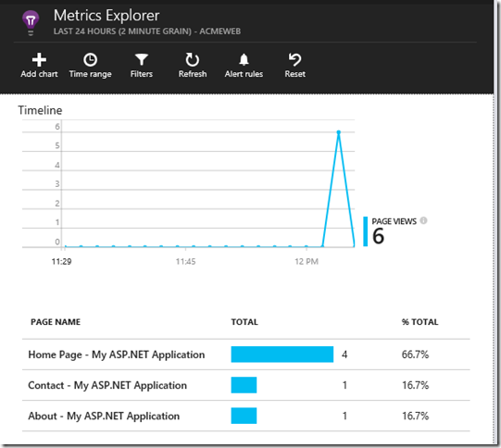Click the Metrics Explorer blade title

point(106,16)
